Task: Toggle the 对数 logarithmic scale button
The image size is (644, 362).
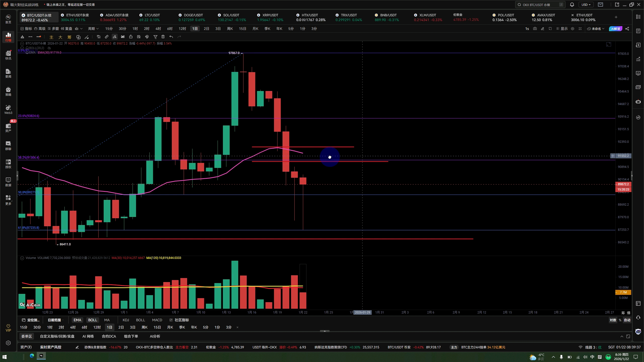Action: point(613,320)
